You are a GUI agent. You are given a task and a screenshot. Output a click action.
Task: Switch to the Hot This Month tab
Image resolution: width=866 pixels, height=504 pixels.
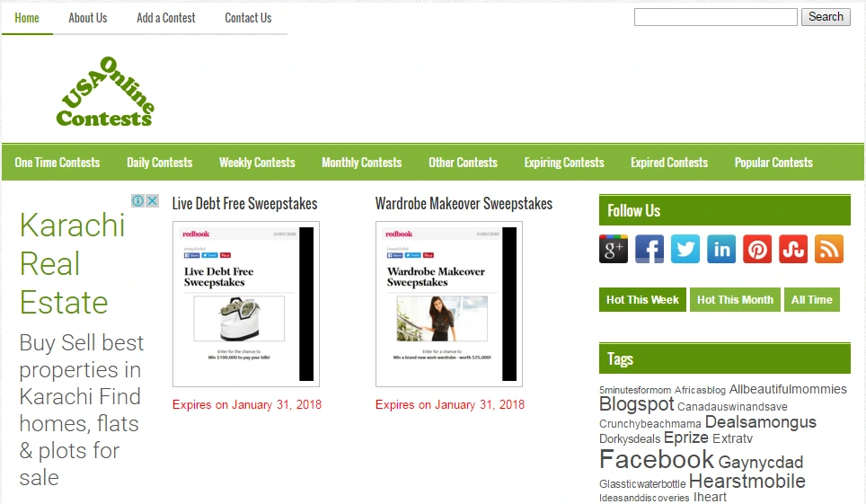(x=735, y=299)
